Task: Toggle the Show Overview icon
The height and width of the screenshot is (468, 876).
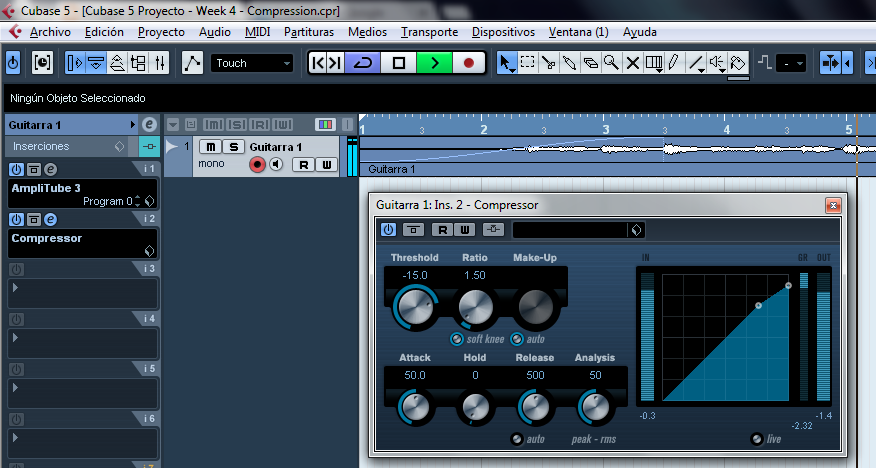Action: click(117, 63)
